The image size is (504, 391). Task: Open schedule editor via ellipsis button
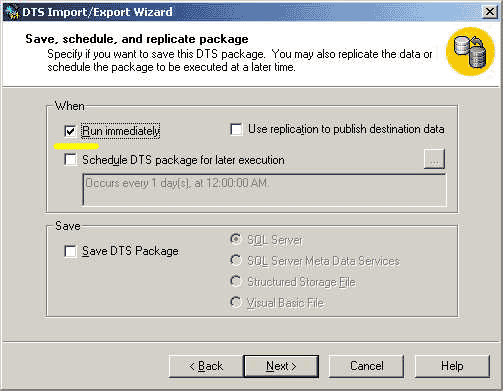(434, 159)
